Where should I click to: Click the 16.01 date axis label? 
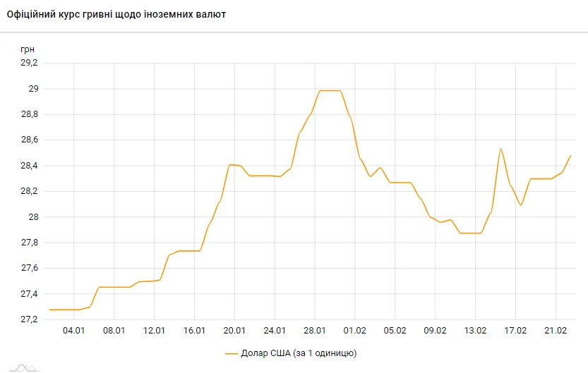click(195, 330)
